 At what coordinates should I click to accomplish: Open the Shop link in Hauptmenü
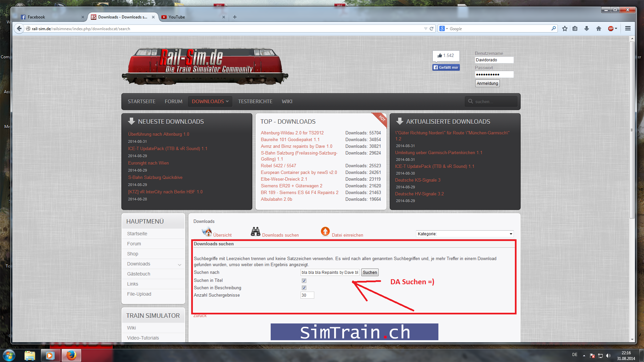[132, 254]
